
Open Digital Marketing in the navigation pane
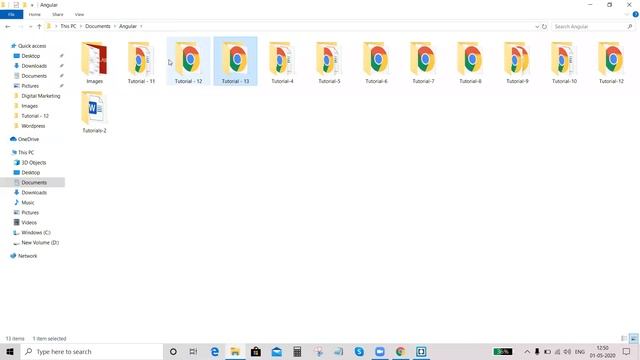point(41,96)
